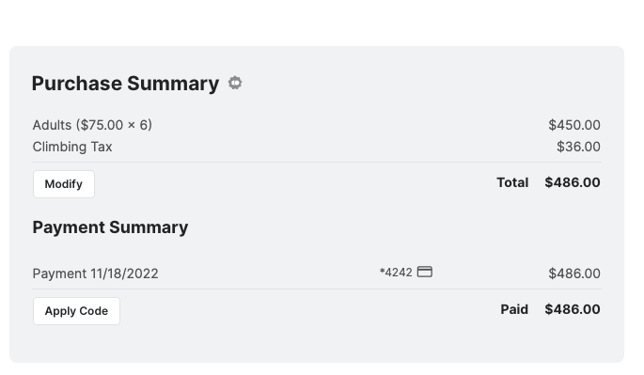Click the credit card icon beside *4242
Image resolution: width=644 pixels, height=375 pixels.
click(x=425, y=271)
